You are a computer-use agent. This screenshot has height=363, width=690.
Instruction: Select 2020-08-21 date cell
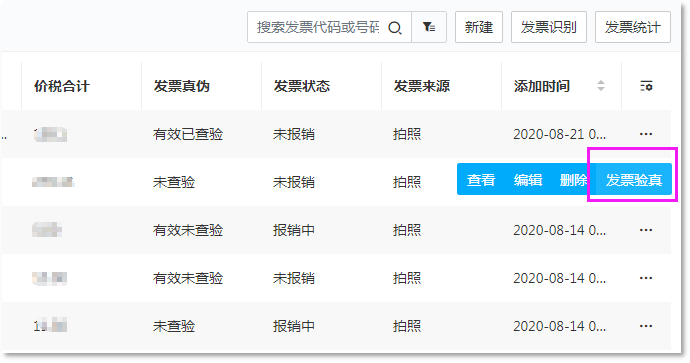(559, 134)
